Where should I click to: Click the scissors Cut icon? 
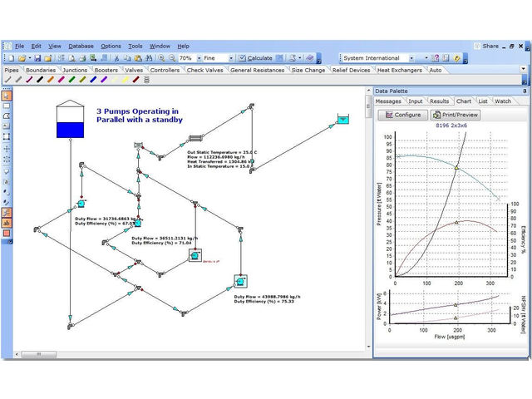117,58
